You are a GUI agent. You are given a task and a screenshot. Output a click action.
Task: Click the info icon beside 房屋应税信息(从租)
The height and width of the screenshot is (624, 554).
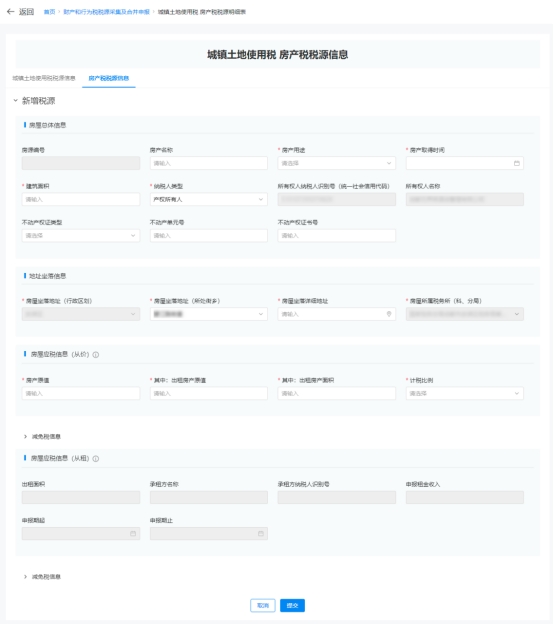click(96, 458)
